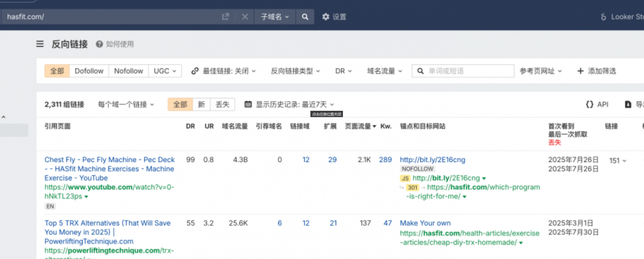644x259 pixels.
Task: Open the DR filter dropdown
Action: [x=343, y=71]
